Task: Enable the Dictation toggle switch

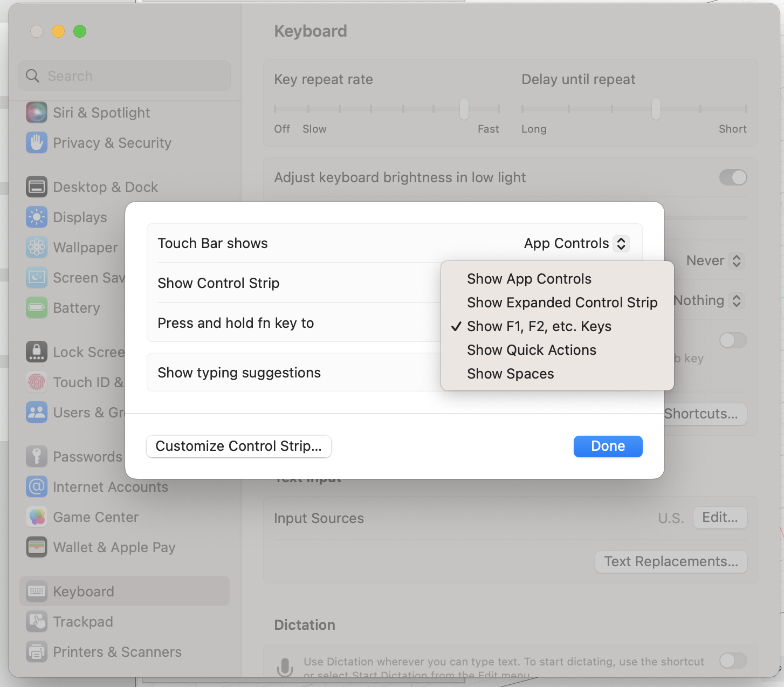Action: point(733,661)
